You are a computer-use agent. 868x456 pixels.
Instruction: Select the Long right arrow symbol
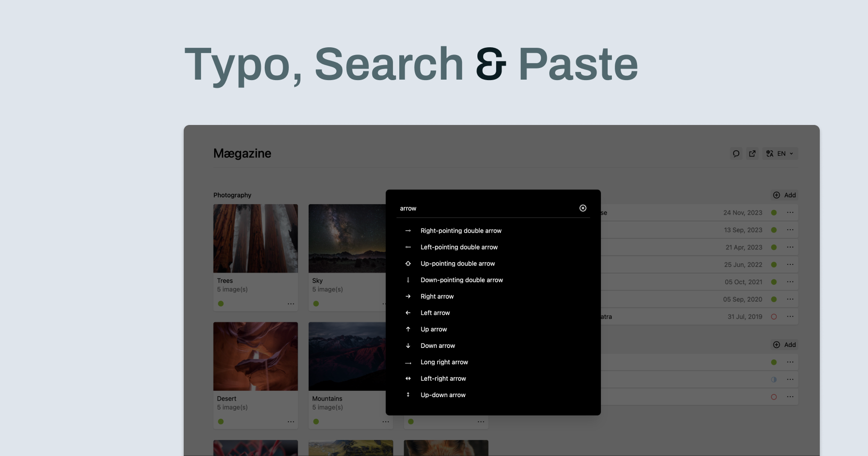[444, 362]
